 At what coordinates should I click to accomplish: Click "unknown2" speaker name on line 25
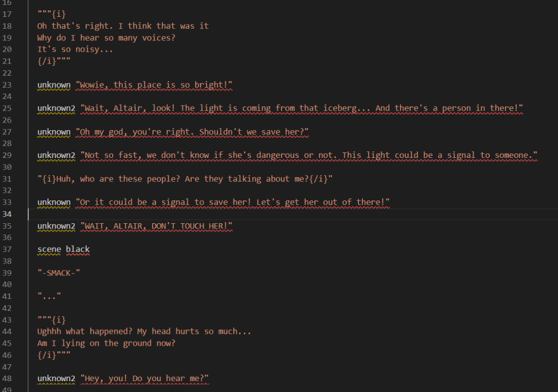tap(56, 108)
